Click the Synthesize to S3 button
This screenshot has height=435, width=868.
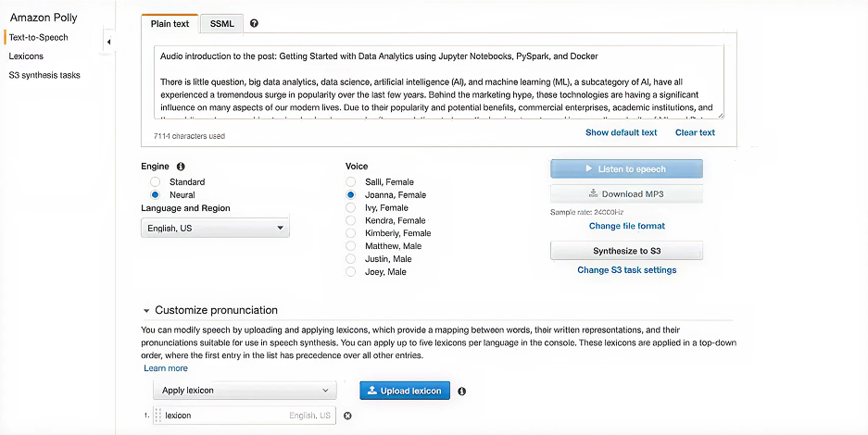626,251
